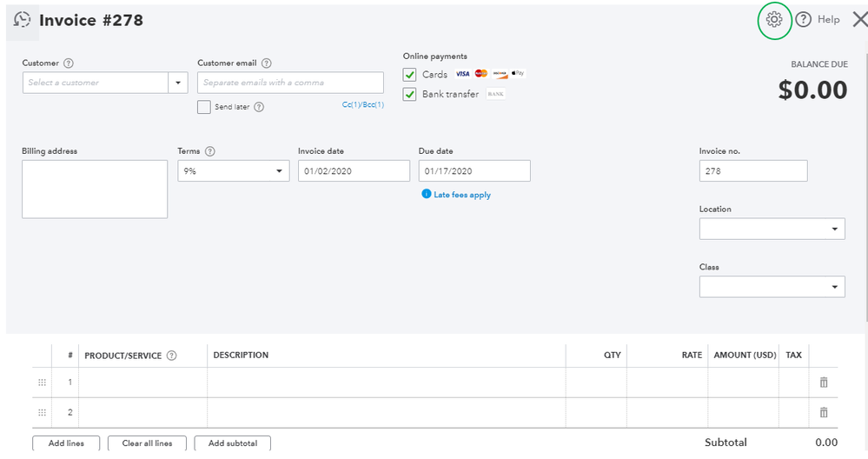Image resolution: width=868 pixels, height=459 pixels.
Task: Uncheck the Bank transfer checkbox
Action: [410, 94]
